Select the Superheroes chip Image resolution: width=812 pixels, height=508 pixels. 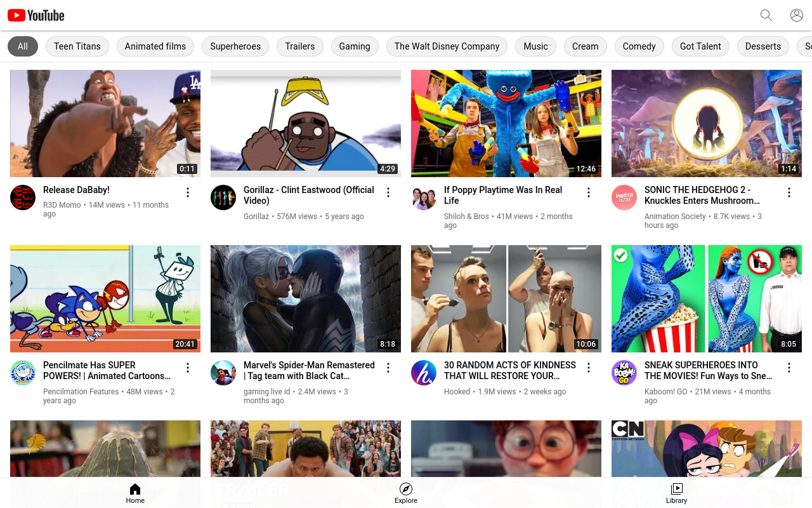click(235, 46)
